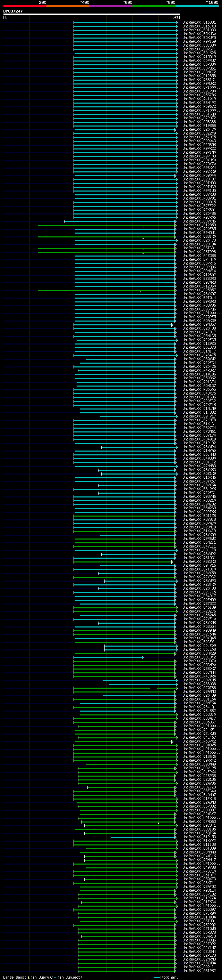
Task: Click label UniRef100_B1KYV2
Action: click(x=199, y=841)
